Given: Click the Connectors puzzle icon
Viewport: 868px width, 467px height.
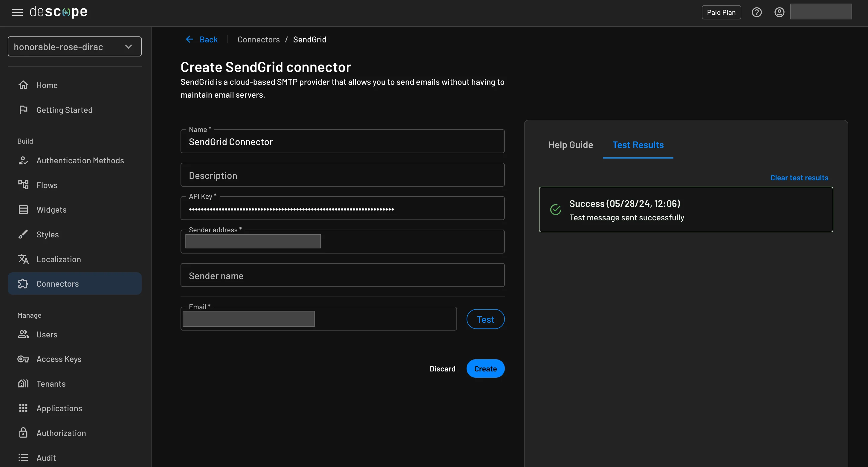Looking at the screenshot, I should [23, 284].
